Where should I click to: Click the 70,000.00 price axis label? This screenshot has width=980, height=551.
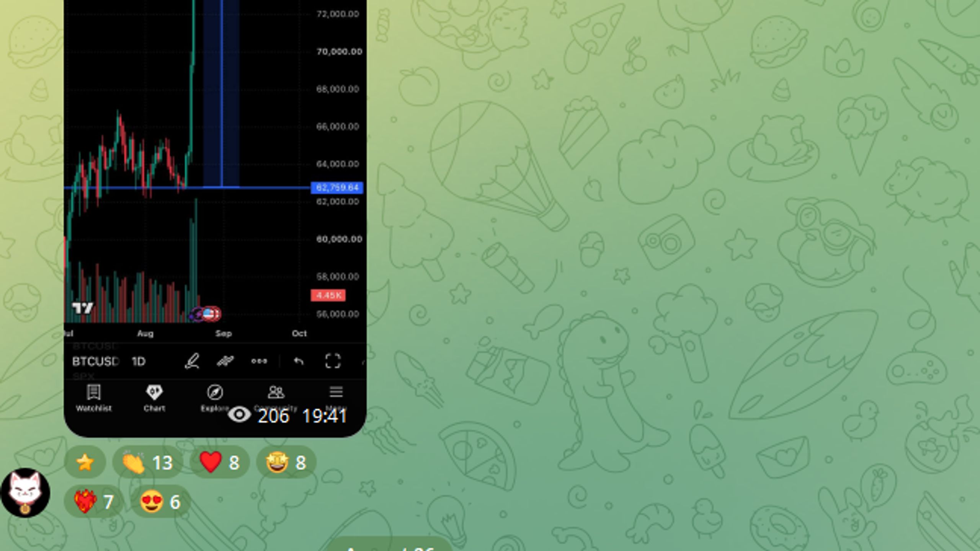pyautogui.click(x=339, y=52)
